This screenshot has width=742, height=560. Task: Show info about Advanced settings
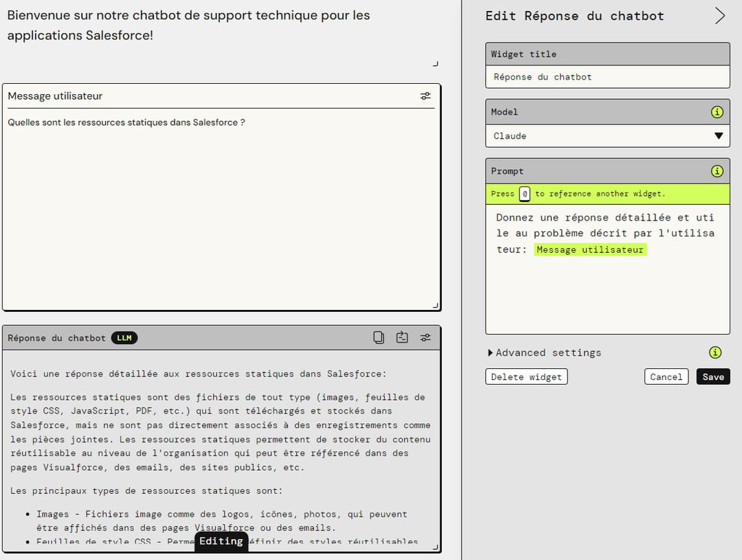[715, 352]
